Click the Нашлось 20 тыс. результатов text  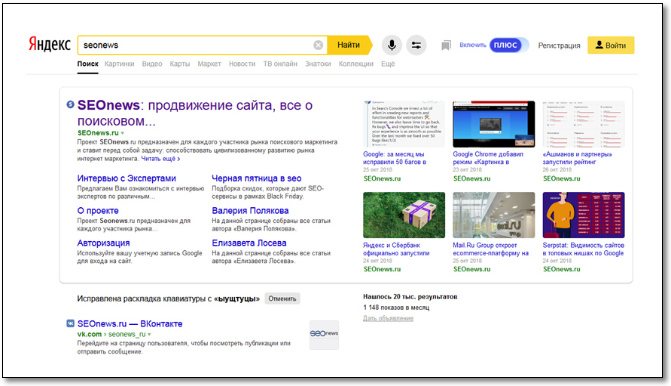pyautogui.click(x=410, y=297)
